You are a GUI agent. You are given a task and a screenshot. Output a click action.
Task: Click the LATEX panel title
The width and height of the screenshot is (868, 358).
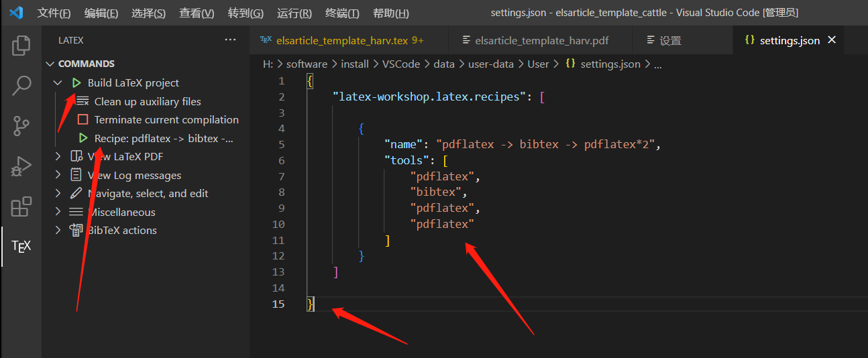[71, 40]
